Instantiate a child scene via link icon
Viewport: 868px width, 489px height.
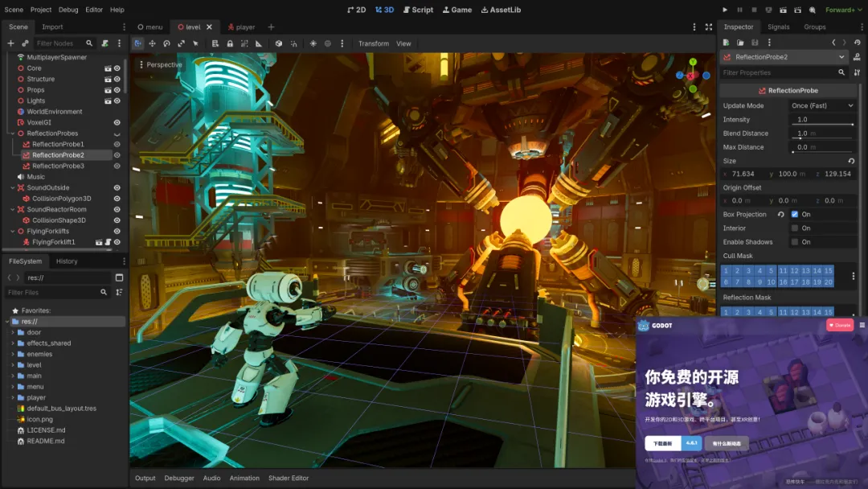tap(25, 43)
